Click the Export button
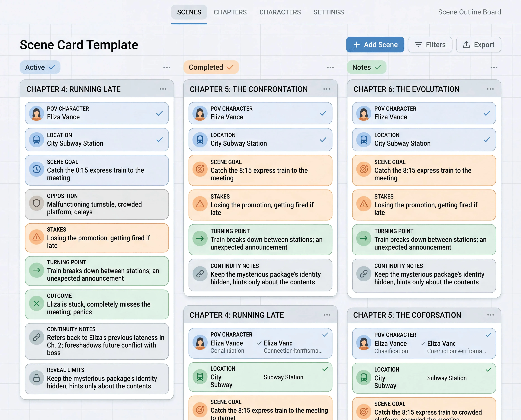521x420 pixels. click(478, 44)
